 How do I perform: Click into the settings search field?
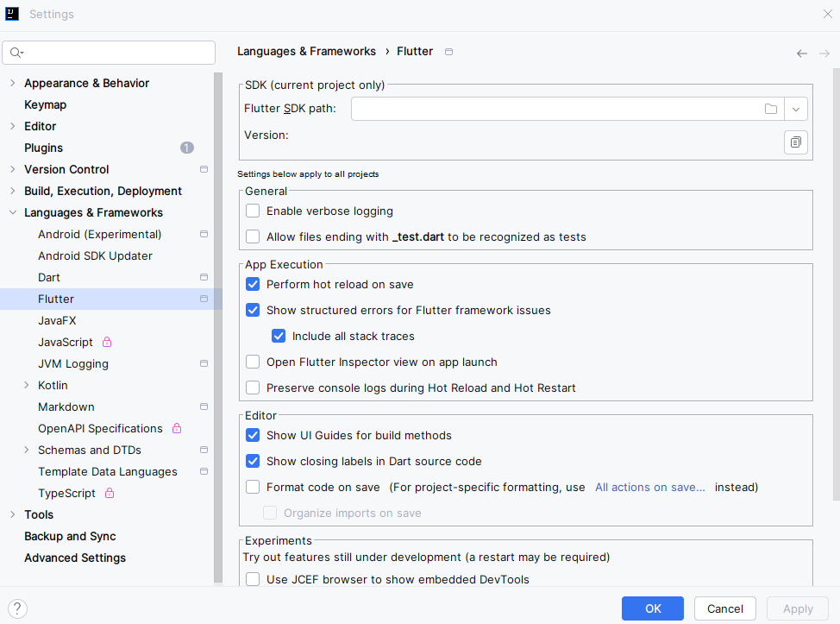point(109,53)
